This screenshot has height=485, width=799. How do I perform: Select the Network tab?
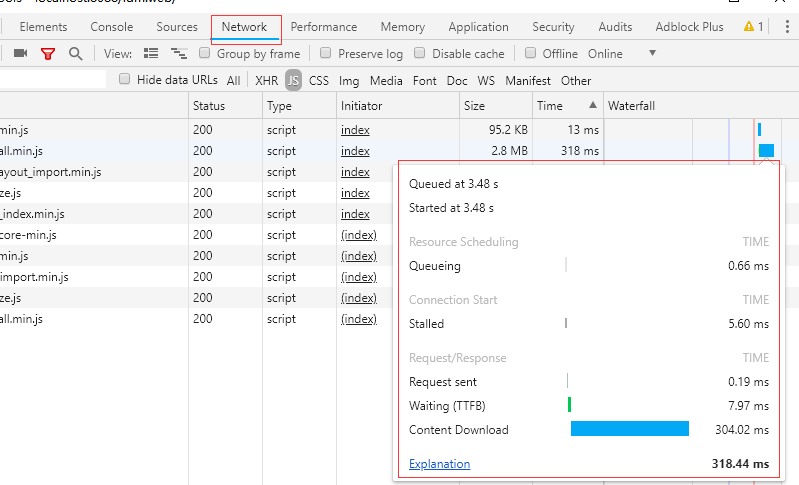[244, 26]
